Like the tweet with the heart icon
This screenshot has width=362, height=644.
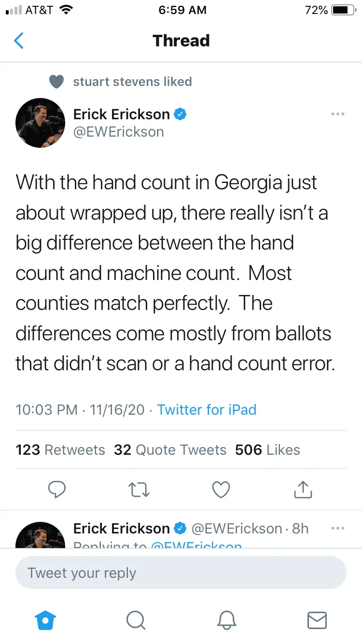click(221, 490)
